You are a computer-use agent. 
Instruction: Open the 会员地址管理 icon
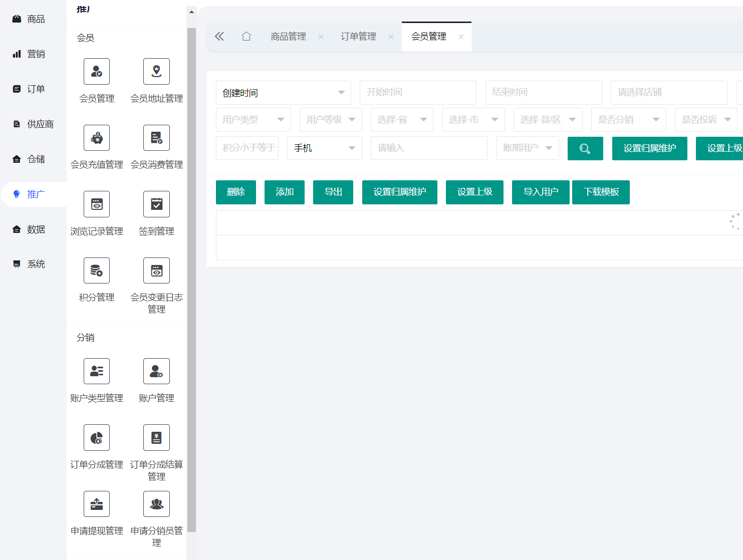[x=156, y=71]
